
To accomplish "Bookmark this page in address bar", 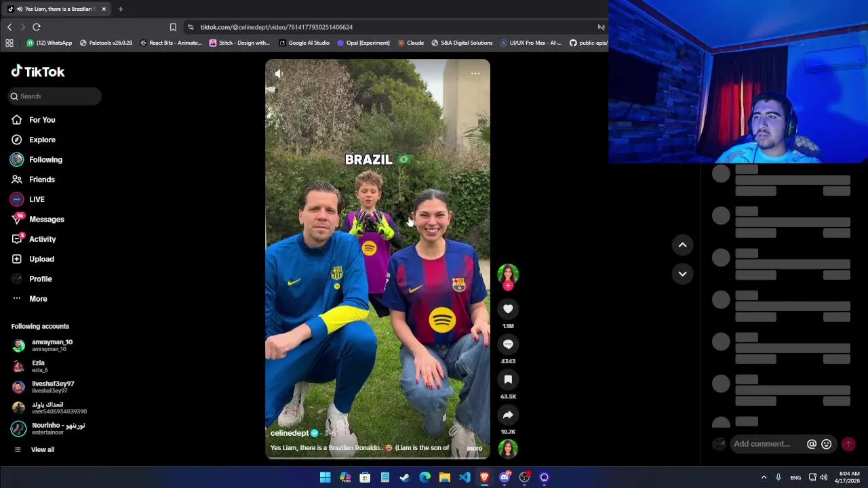I will coord(173,27).
